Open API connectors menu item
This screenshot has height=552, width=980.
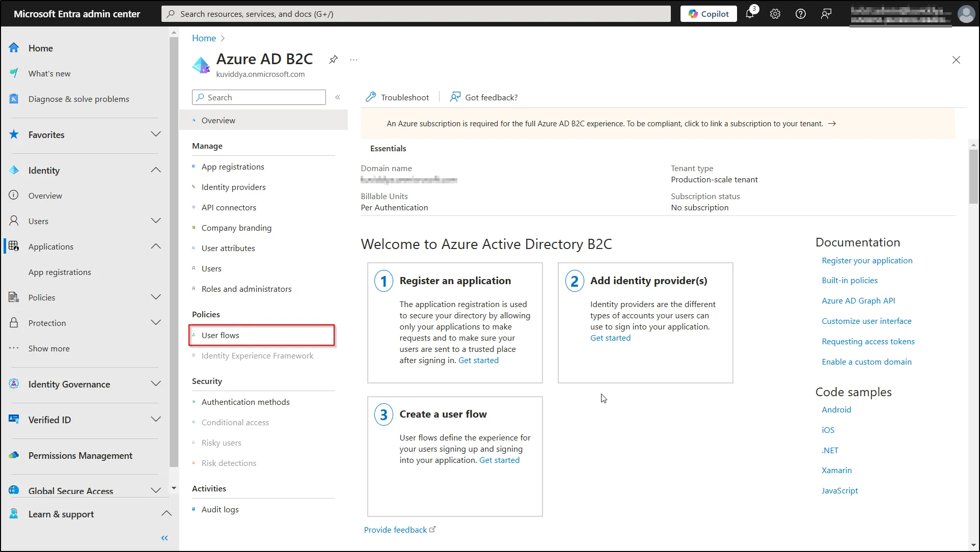point(229,207)
